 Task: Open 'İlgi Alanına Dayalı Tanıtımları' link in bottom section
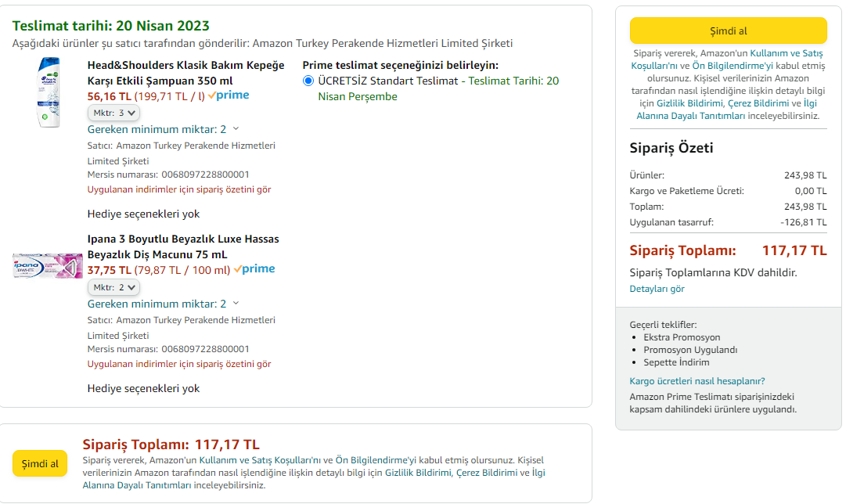[314, 479]
